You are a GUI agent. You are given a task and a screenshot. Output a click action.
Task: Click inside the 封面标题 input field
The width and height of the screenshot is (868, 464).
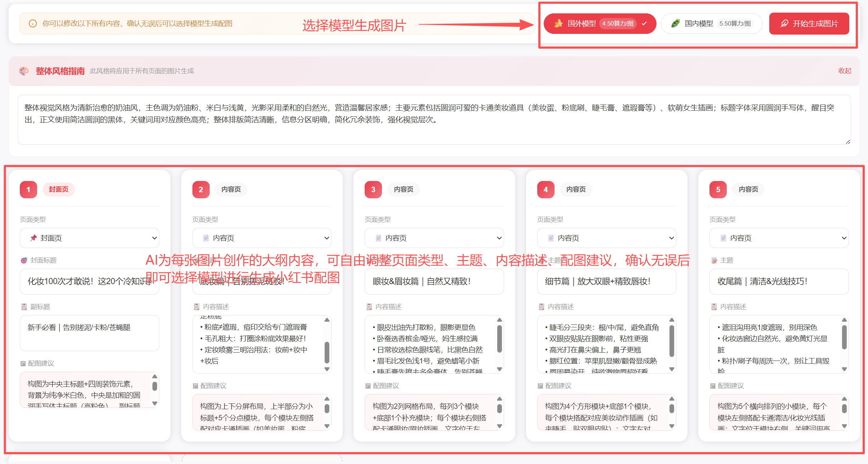pyautogui.click(x=89, y=282)
